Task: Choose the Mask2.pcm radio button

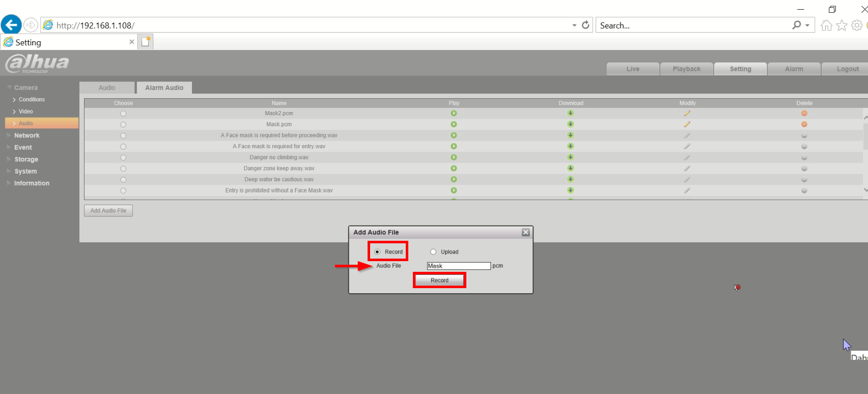Action: tap(123, 114)
